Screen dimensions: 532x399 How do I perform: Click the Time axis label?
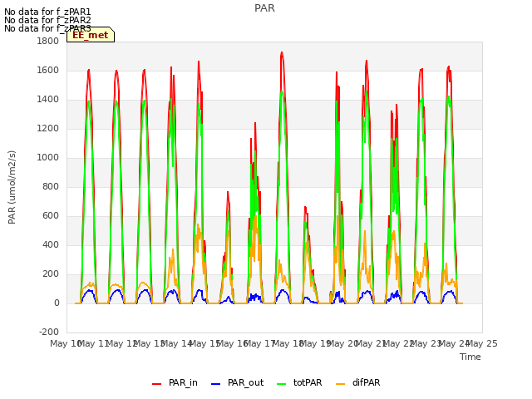[x=470, y=357]
